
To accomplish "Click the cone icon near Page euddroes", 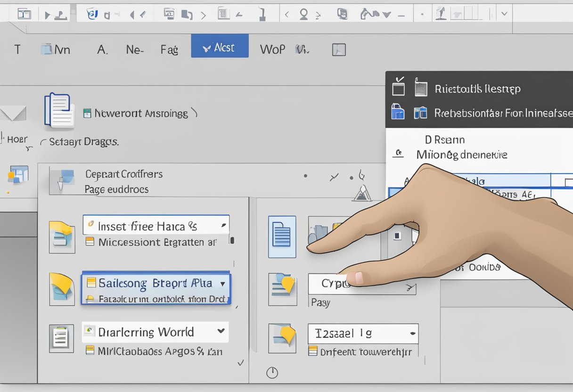I will point(361,193).
